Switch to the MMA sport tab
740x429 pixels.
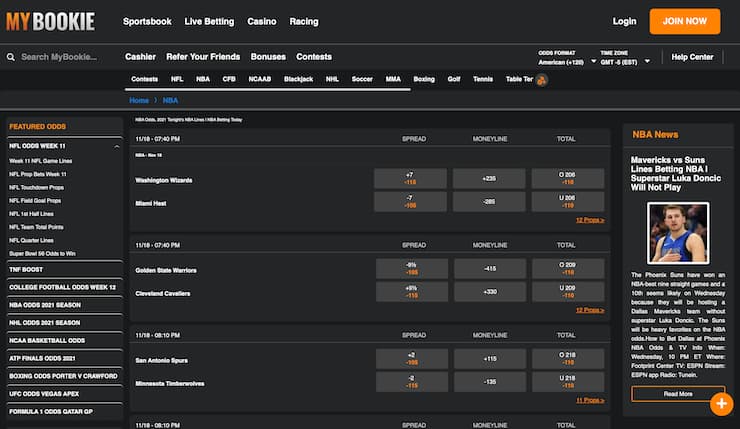click(393, 79)
